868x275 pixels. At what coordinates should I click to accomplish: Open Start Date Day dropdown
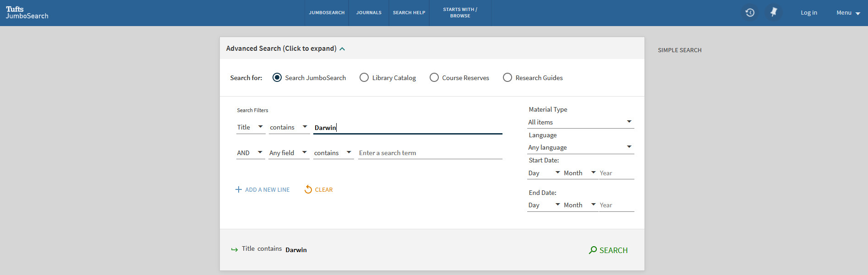coord(545,173)
